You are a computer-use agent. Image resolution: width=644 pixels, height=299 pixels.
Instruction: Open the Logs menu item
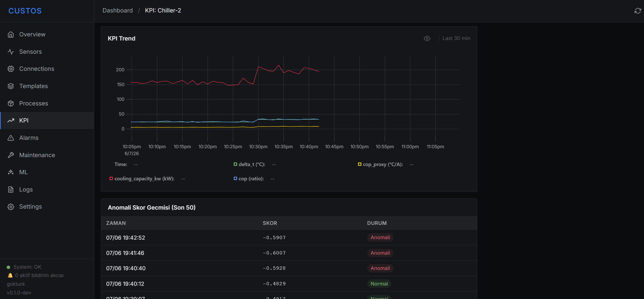[47, 189]
